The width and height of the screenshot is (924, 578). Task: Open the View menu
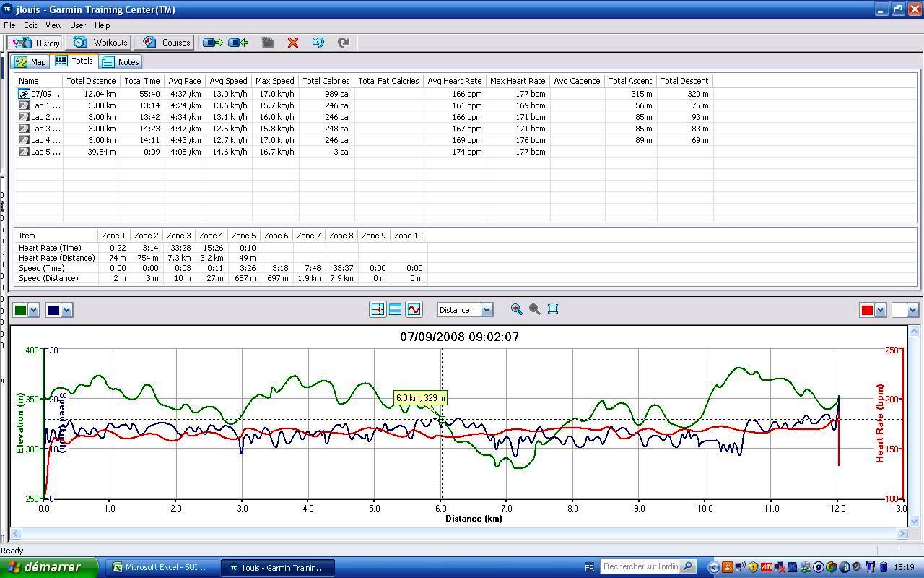(x=53, y=25)
